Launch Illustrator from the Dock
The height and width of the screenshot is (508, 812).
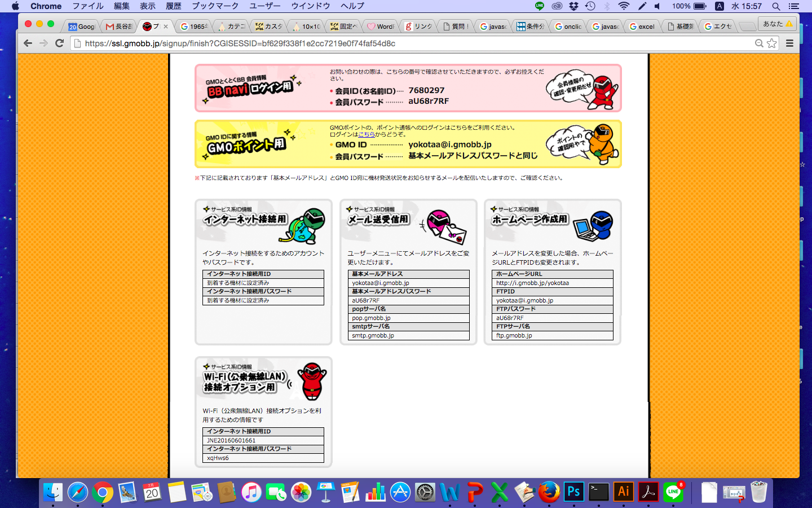(x=623, y=492)
